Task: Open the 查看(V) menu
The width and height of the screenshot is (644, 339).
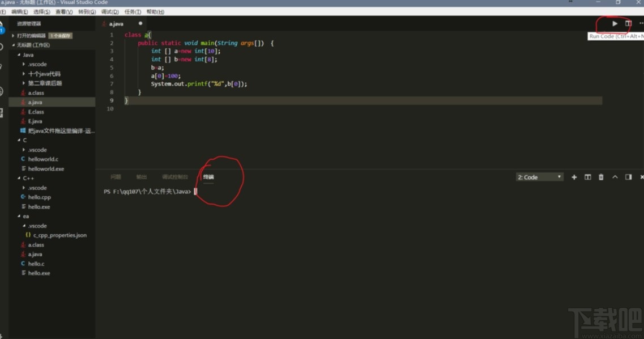Action: click(63, 12)
